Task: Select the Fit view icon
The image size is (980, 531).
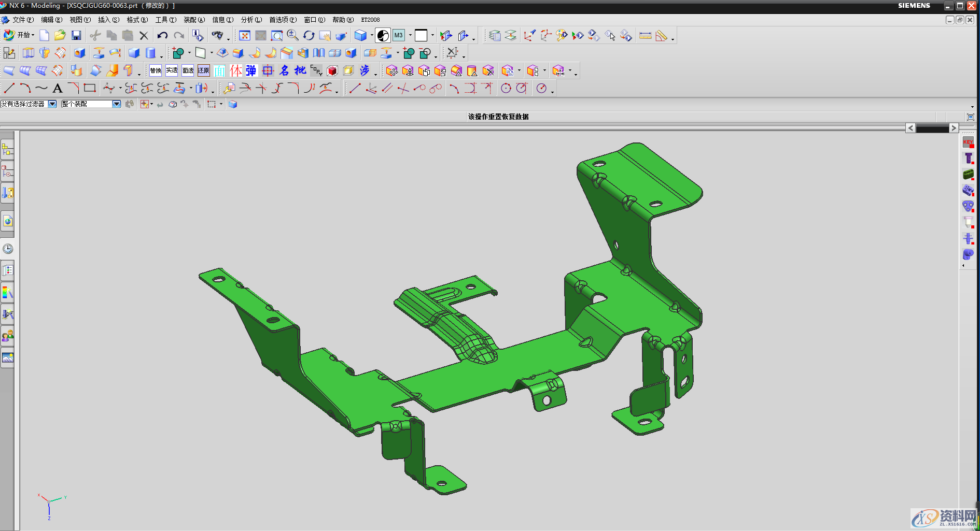Action: (x=245, y=35)
